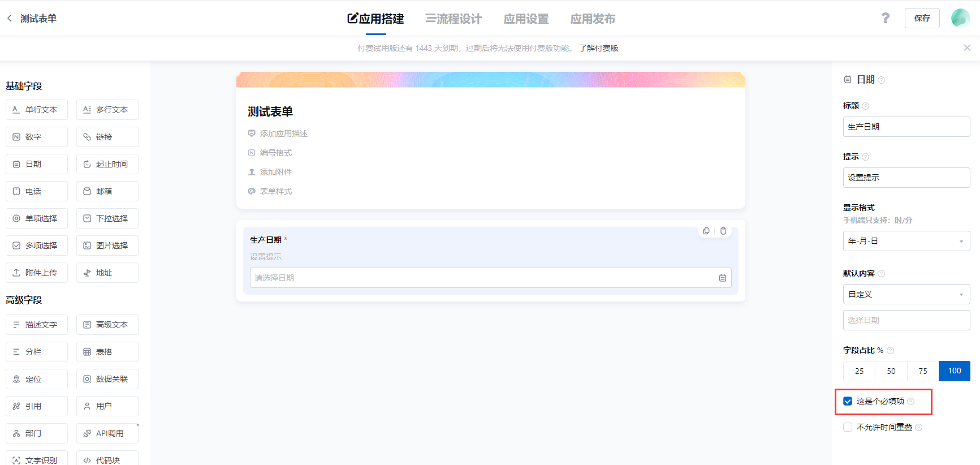Set field width to 25 percent
The image size is (980, 465).
[859, 371]
